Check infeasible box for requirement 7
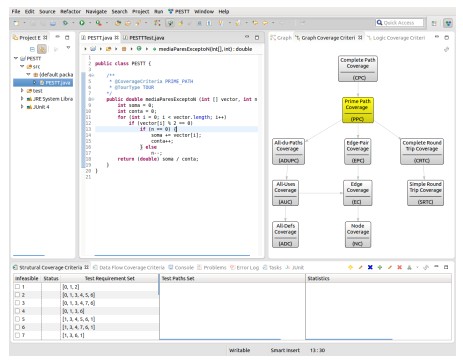Screen dimensions: 463x362 [17, 335]
